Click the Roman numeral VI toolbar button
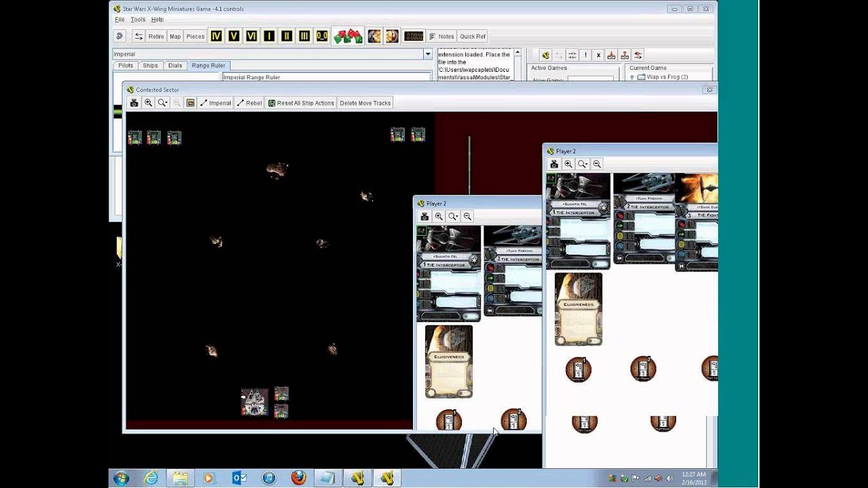The image size is (868, 488). (252, 37)
